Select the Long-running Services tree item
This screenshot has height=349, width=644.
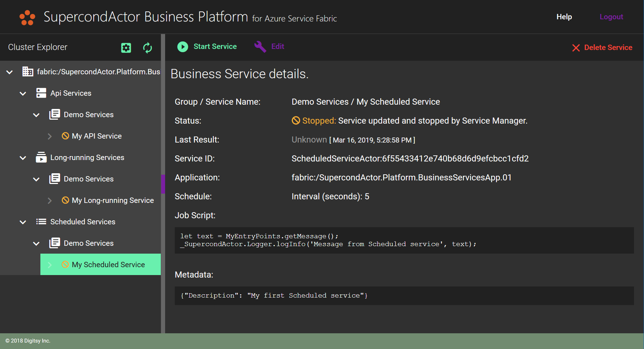tap(87, 158)
